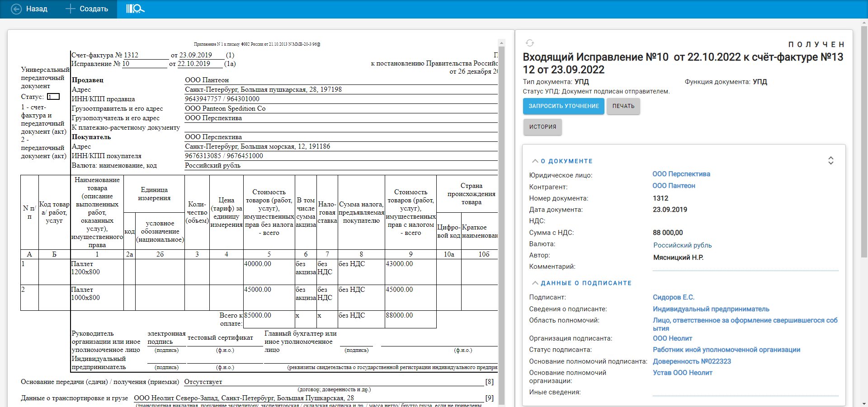Click table cell Паллет 1200x800

point(97,272)
